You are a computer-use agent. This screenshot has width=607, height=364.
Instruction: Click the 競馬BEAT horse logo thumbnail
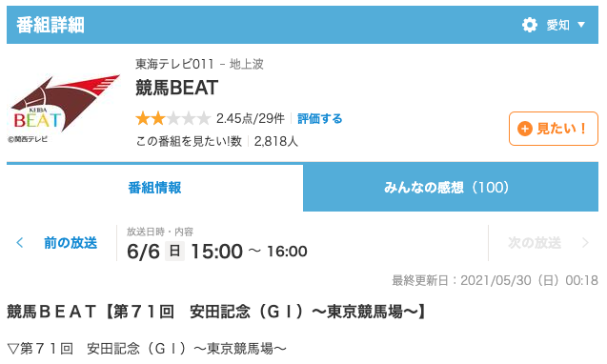64,108
